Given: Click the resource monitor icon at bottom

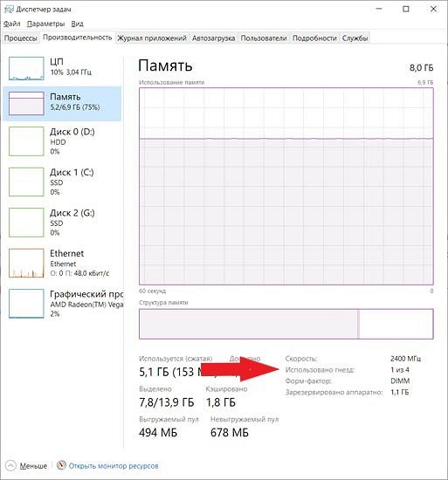Looking at the screenshot, I should pos(61,465).
